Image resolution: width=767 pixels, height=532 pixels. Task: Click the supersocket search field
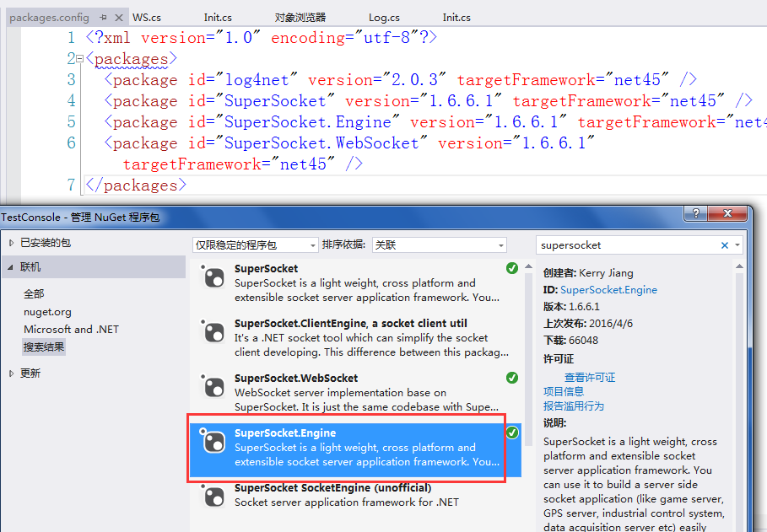(629, 245)
